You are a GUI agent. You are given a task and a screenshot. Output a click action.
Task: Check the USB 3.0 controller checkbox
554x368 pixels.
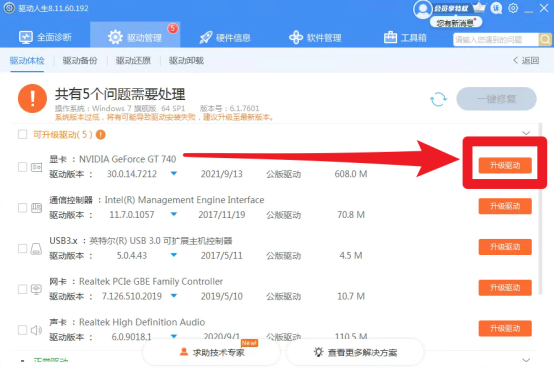click(23, 248)
